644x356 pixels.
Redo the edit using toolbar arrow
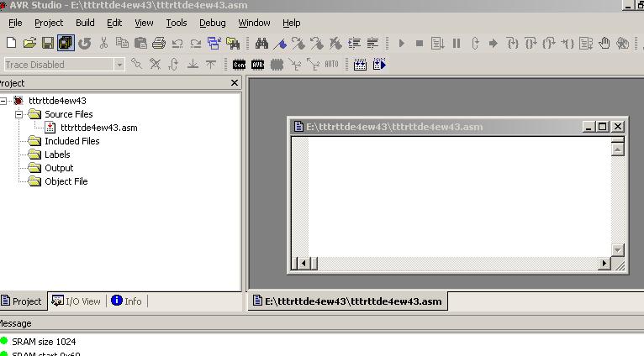click(196, 43)
